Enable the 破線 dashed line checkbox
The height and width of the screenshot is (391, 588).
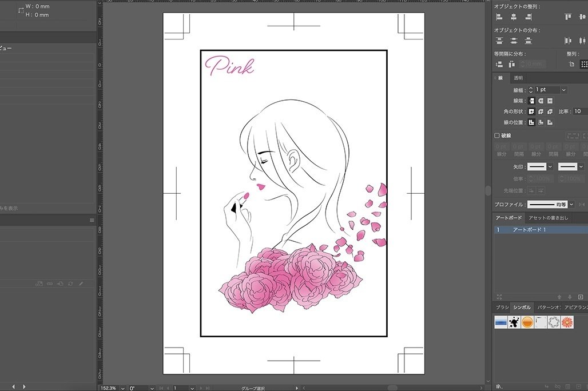coord(497,135)
